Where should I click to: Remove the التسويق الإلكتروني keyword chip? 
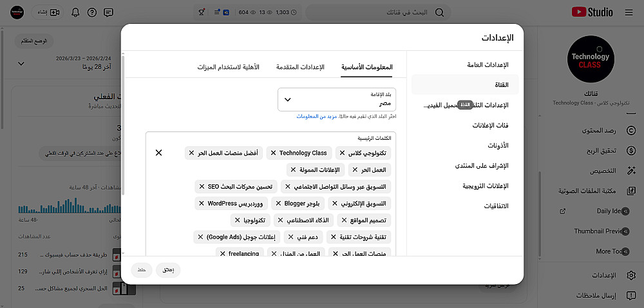click(x=335, y=203)
